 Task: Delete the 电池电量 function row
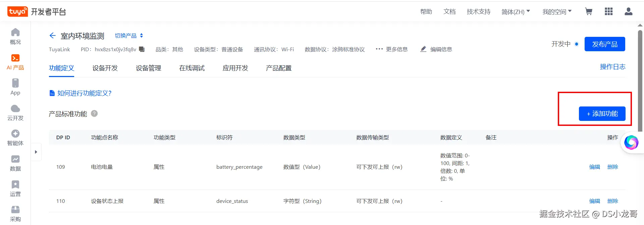612,167
